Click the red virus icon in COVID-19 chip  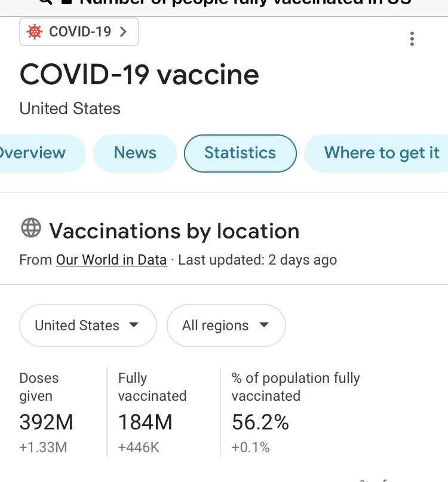click(x=35, y=32)
